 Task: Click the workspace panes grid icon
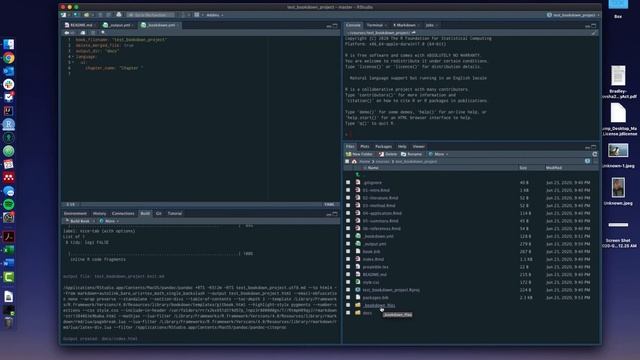tap(197, 15)
